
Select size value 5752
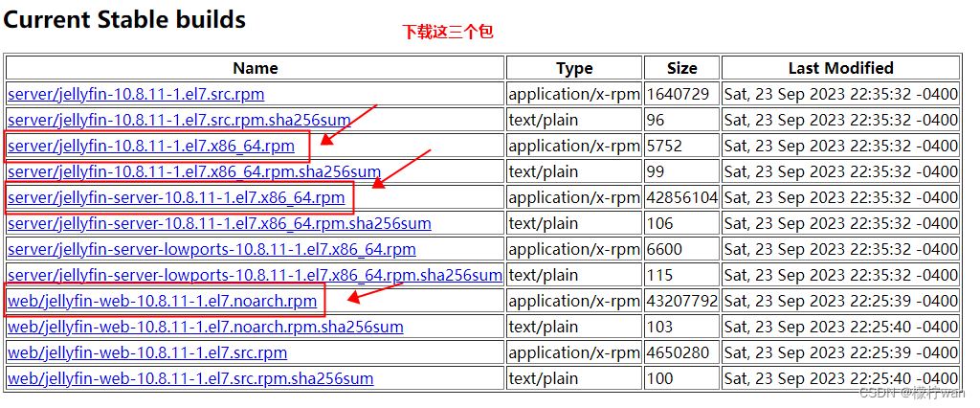click(664, 146)
